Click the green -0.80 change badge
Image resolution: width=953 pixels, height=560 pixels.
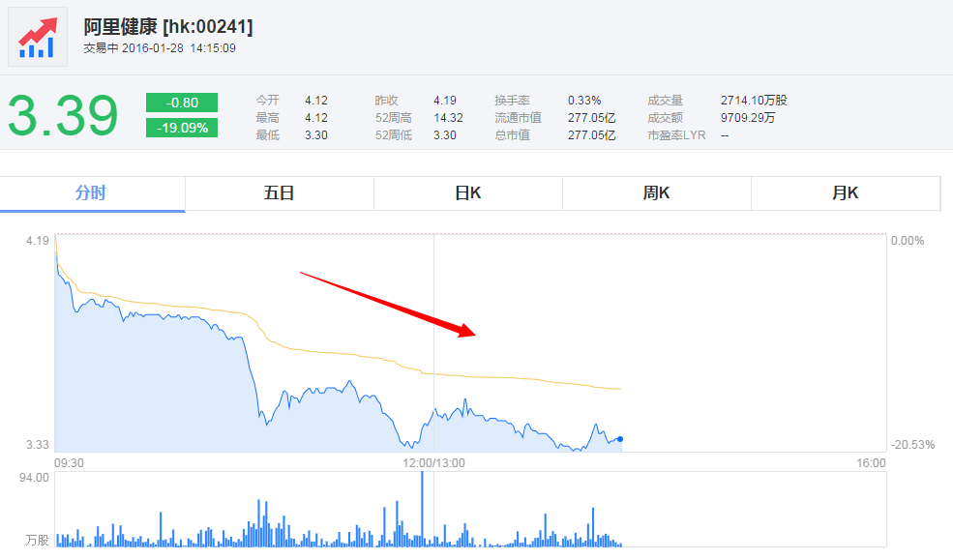pos(182,103)
